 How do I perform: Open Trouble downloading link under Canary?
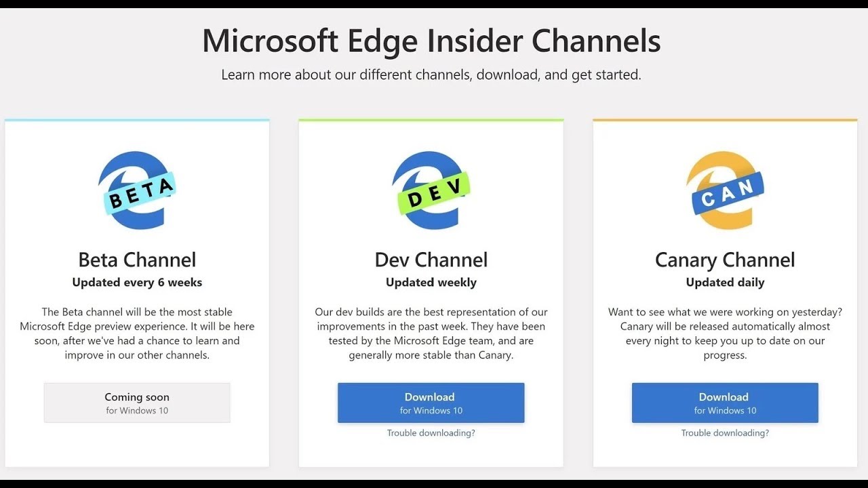725,433
